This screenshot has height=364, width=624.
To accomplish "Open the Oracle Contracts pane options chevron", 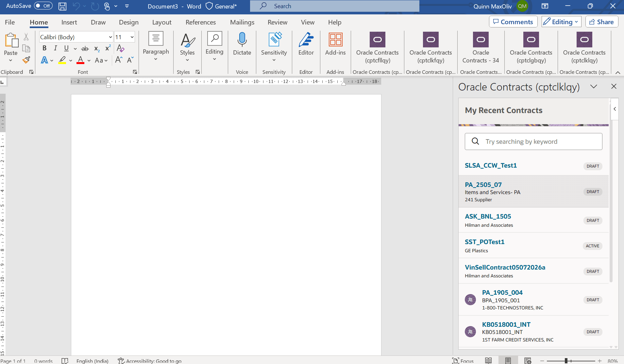I will pos(594,86).
